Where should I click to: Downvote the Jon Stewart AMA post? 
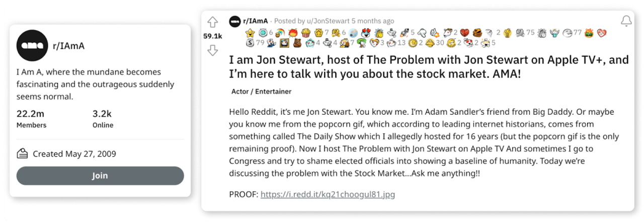213,50
